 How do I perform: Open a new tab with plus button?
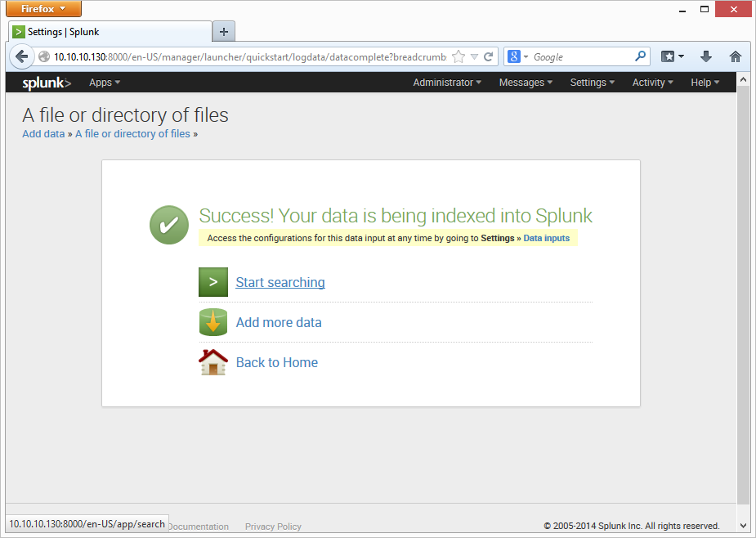(x=224, y=32)
